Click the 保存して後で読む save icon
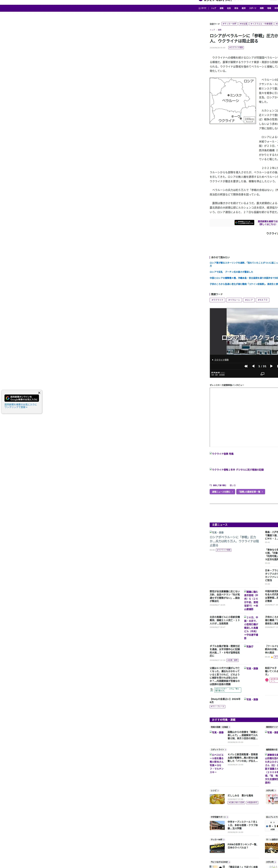The image size is (278, 868). [211, 485]
